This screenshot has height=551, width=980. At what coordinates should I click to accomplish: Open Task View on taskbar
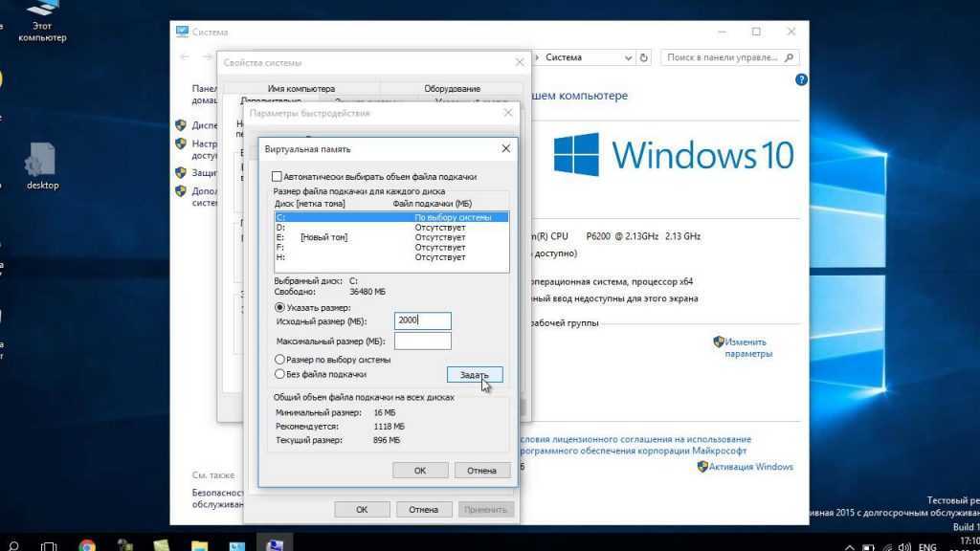click(49, 546)
